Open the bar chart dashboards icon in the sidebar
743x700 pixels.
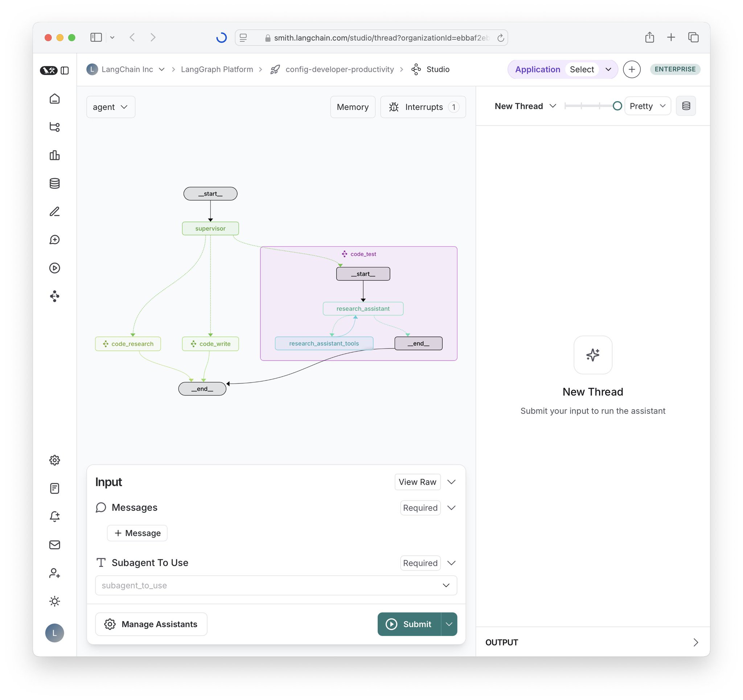(x=54, y=155)
